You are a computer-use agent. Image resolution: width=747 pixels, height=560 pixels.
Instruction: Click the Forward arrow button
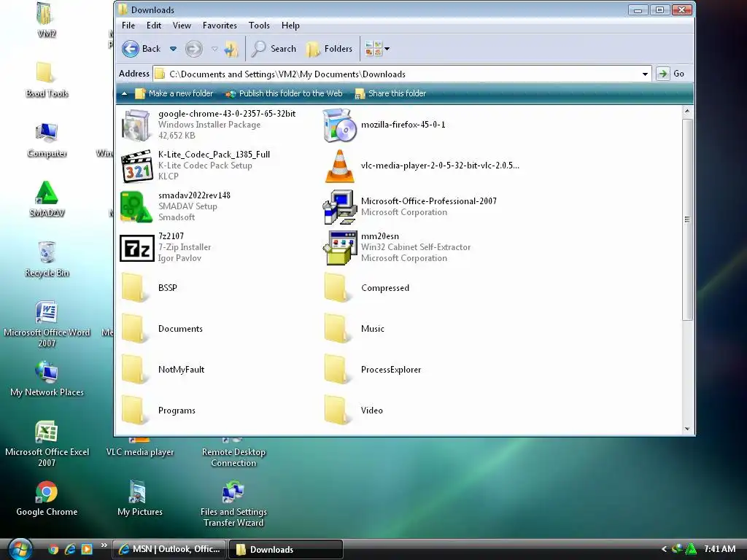(193, 49)
